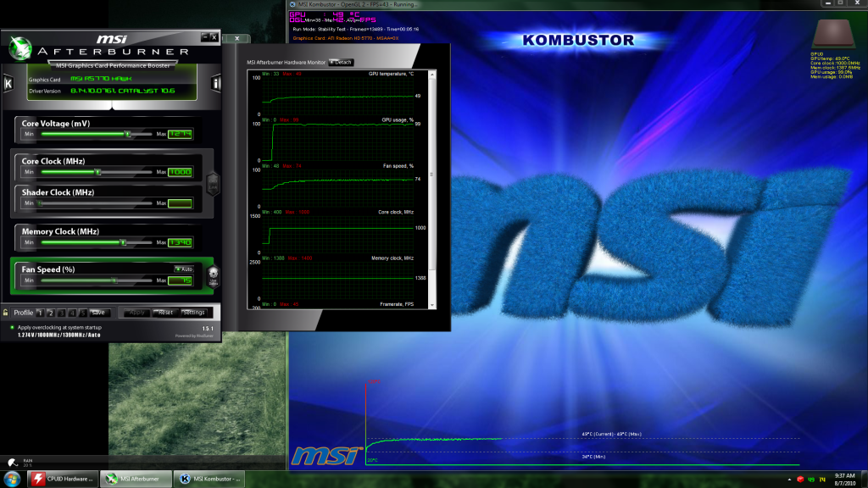Screen dimensions: 868x488
Task: Click the MSI logo on Afterburner's title bar
Action: coord(113,38)
